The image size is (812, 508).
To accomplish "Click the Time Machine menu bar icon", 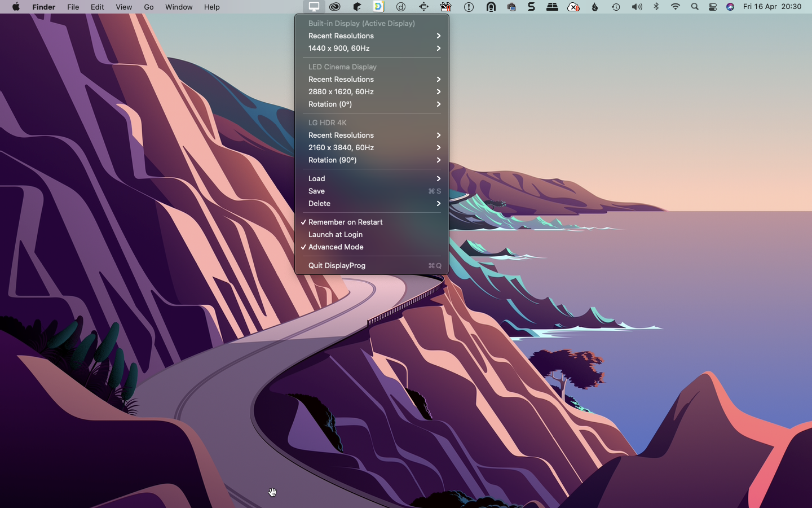I will (616, 7).
